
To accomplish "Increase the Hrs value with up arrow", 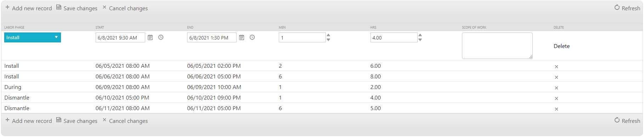I will coord(420,35).
